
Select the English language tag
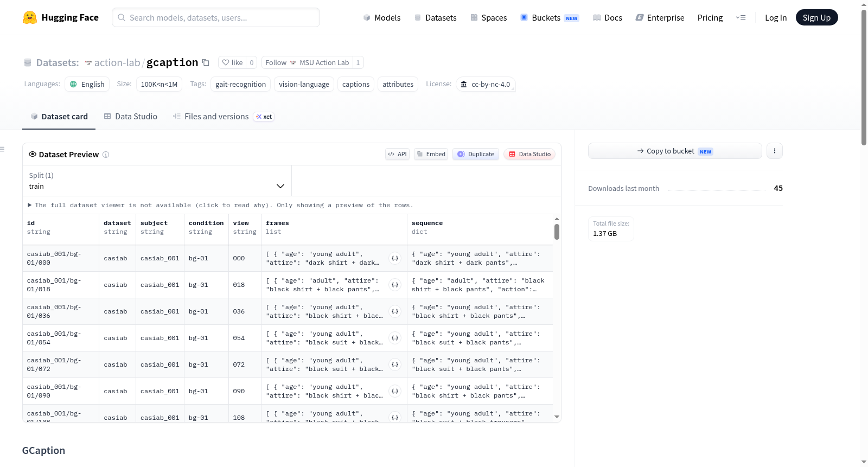pyautogui.click(x=87, y=84)
